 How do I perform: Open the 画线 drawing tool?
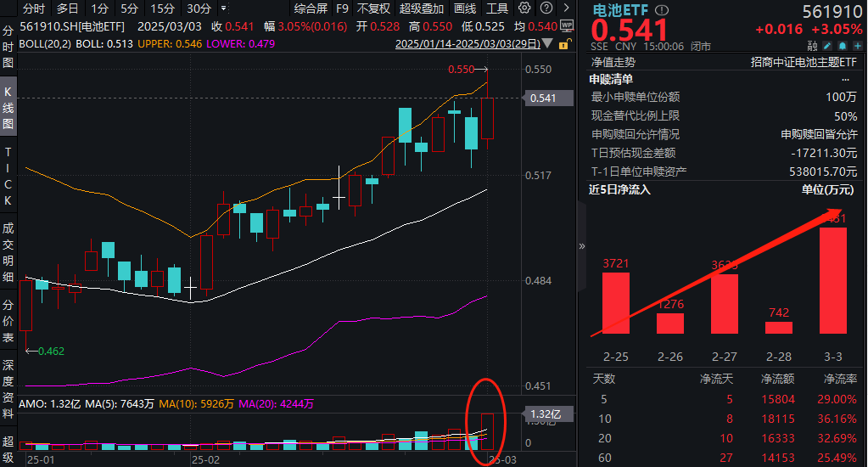pos(465,8)
